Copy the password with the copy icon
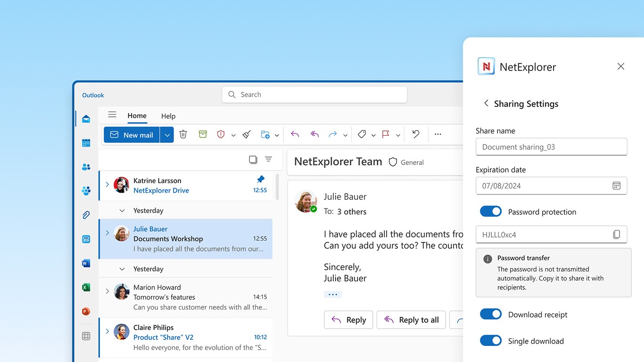The height and width of the screenshot is (362, 644). click(x=616, y=234)
